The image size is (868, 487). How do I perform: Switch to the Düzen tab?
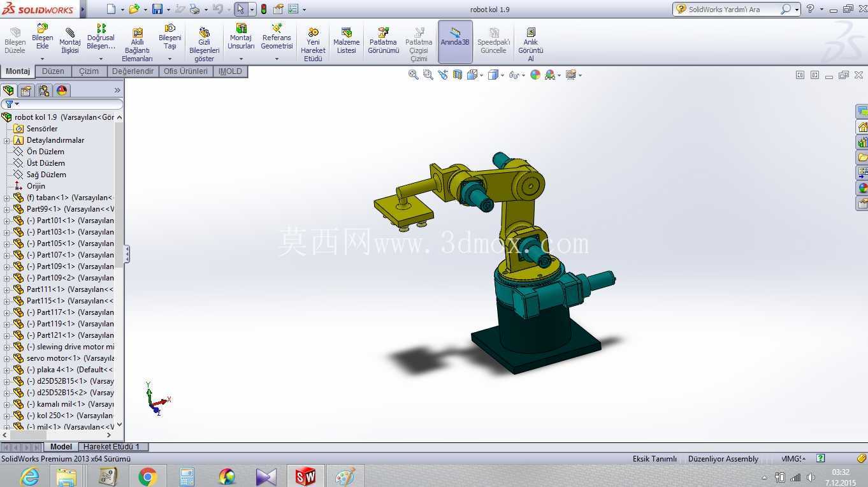pyautogui.click(x=53, y=71)
